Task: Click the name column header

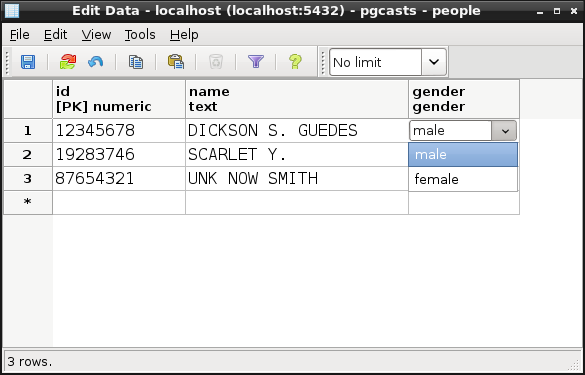Action: (x=297, y=99)
